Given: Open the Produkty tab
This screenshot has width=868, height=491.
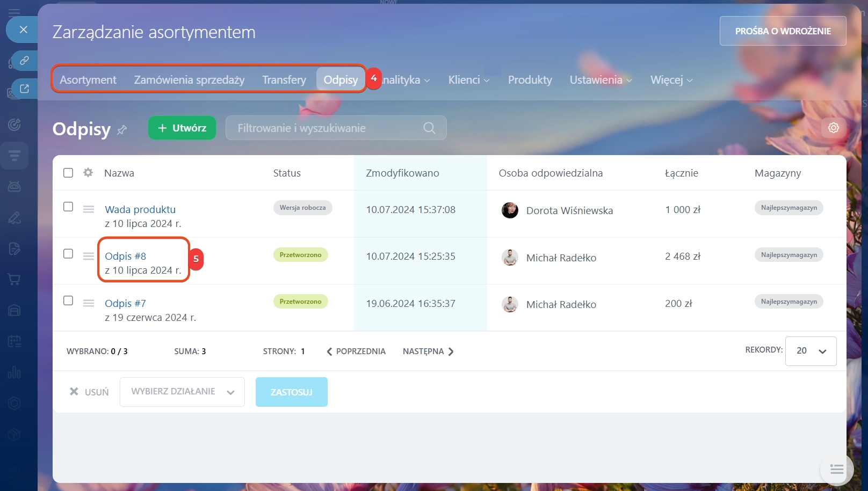Looking at the screenshot, I should click(530, 80).
